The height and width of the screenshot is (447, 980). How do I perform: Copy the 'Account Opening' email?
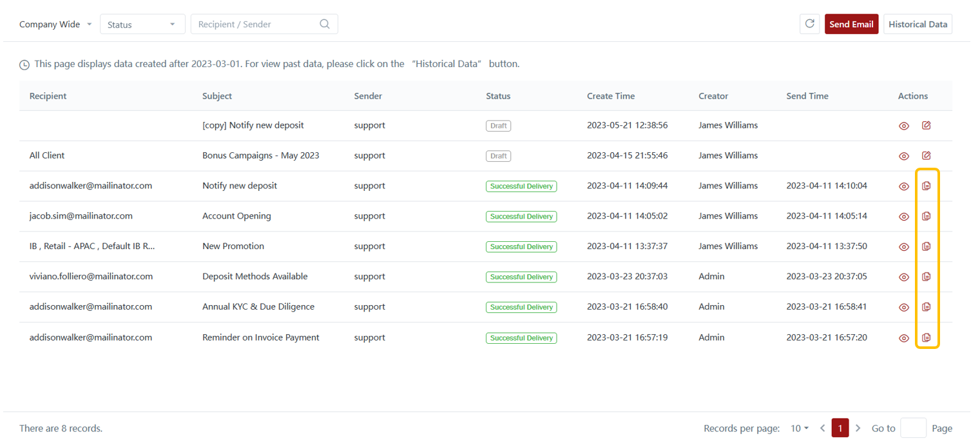pyautogui.click(x=927, y=216)
